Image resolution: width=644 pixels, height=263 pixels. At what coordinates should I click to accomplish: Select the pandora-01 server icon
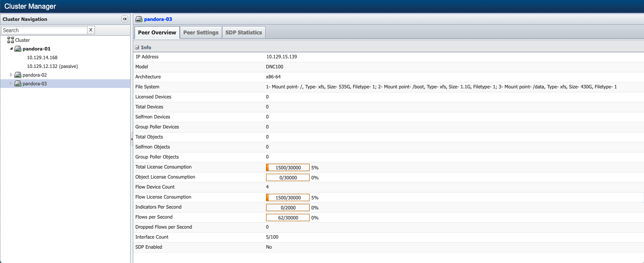pos(18,49)
